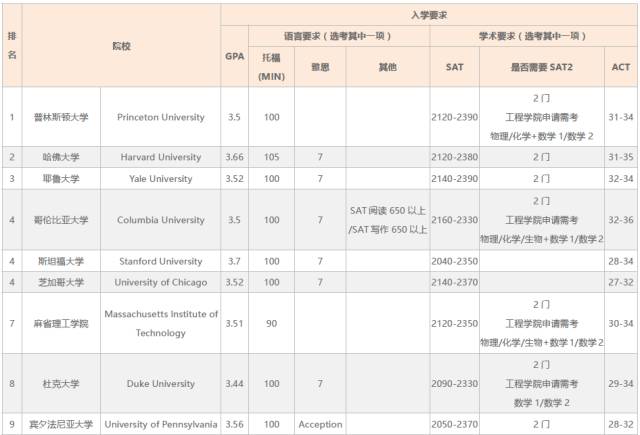Click the 麻省理工学院 cell
The height and width of the screenshot is (435, 640).
[x=61, y=323]
